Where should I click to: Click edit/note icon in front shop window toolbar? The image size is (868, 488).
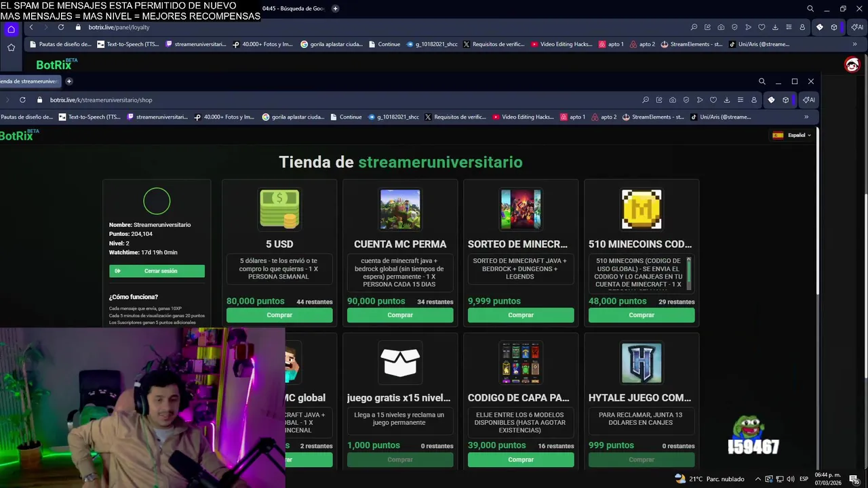659,100
